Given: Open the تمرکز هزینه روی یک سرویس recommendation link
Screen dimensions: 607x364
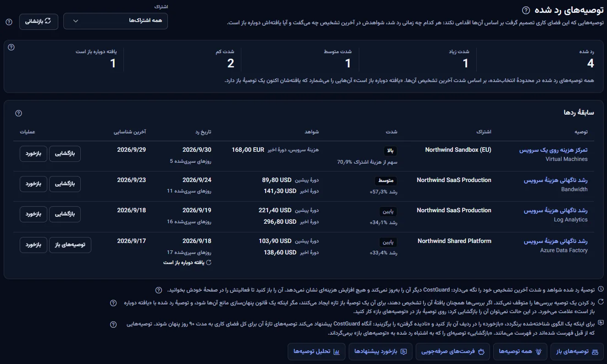Looking at the screenshot, I should (x=553, y=150).
